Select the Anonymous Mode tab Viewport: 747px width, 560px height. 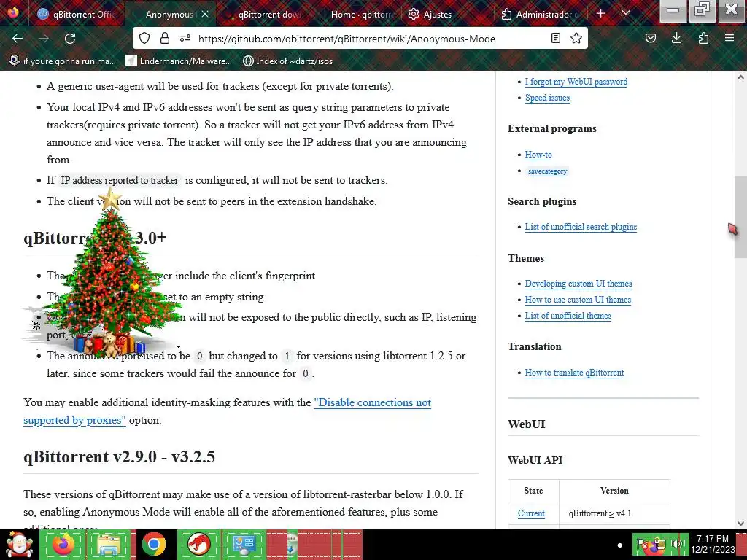[x=169, y=15]
